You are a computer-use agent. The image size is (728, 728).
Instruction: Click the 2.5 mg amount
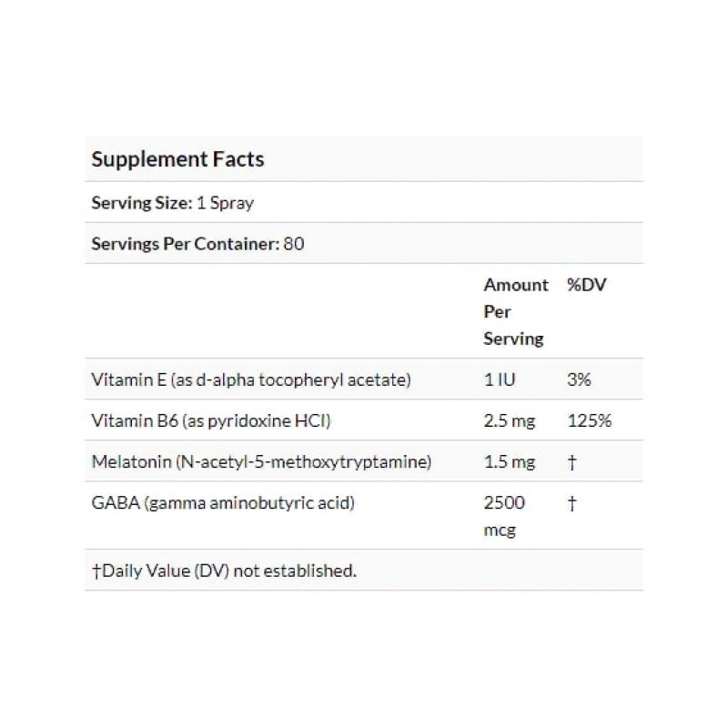click(509, 421)
